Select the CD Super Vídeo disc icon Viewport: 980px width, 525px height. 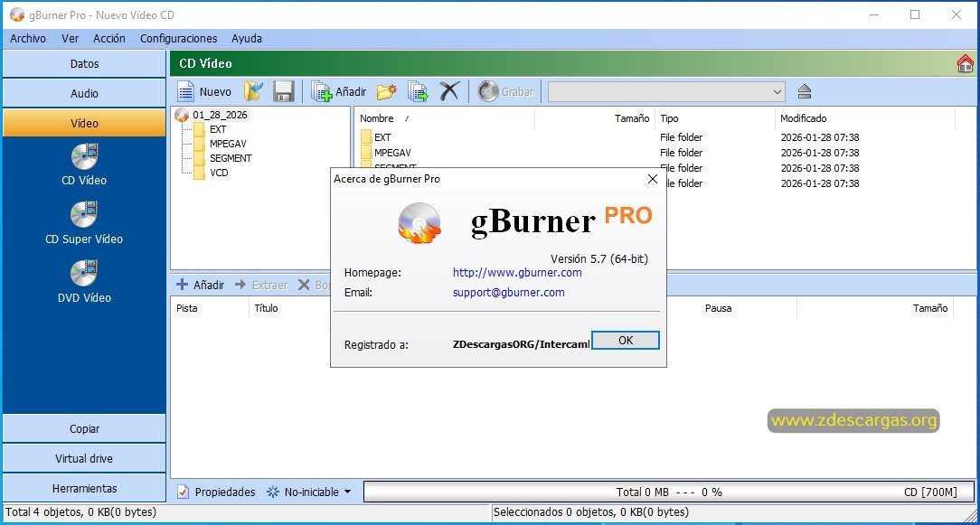click(x=84, y=215)
